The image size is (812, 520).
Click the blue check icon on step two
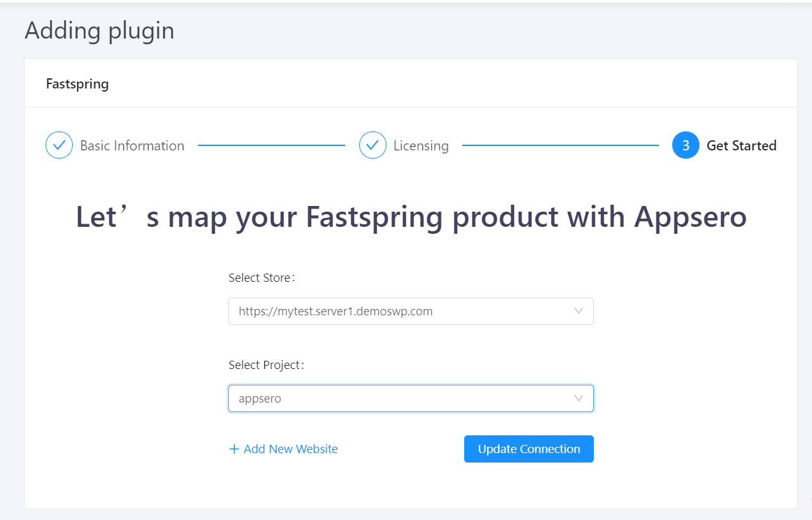372,145
